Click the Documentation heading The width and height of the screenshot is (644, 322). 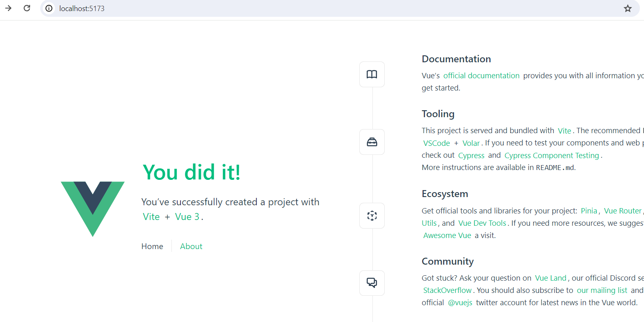(456, 59)
